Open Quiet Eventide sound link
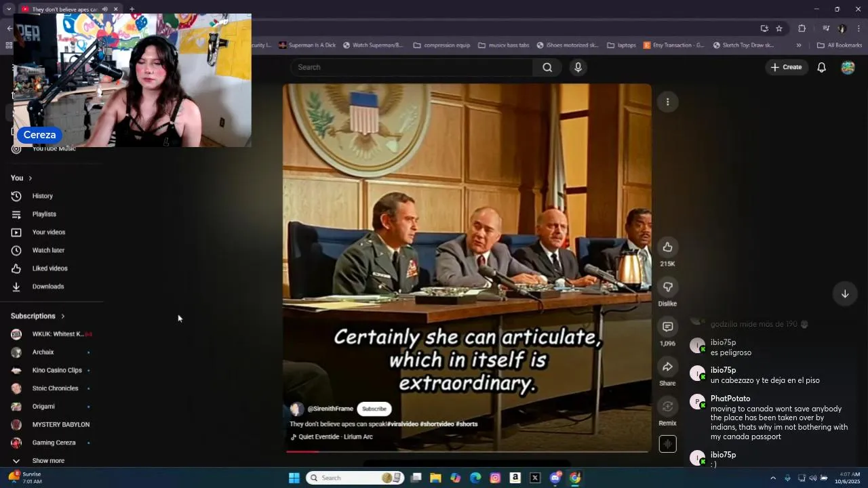 click(x=336, y=436)
